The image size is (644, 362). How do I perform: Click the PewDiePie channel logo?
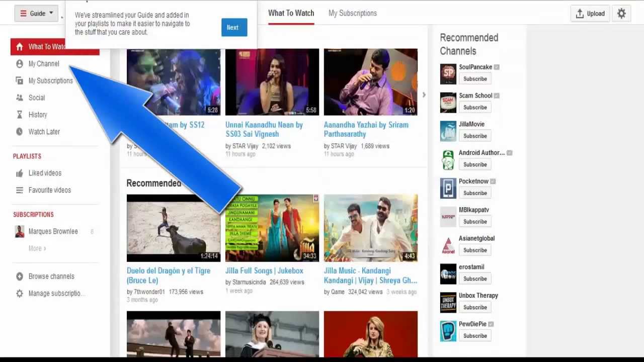click(448, 331)
